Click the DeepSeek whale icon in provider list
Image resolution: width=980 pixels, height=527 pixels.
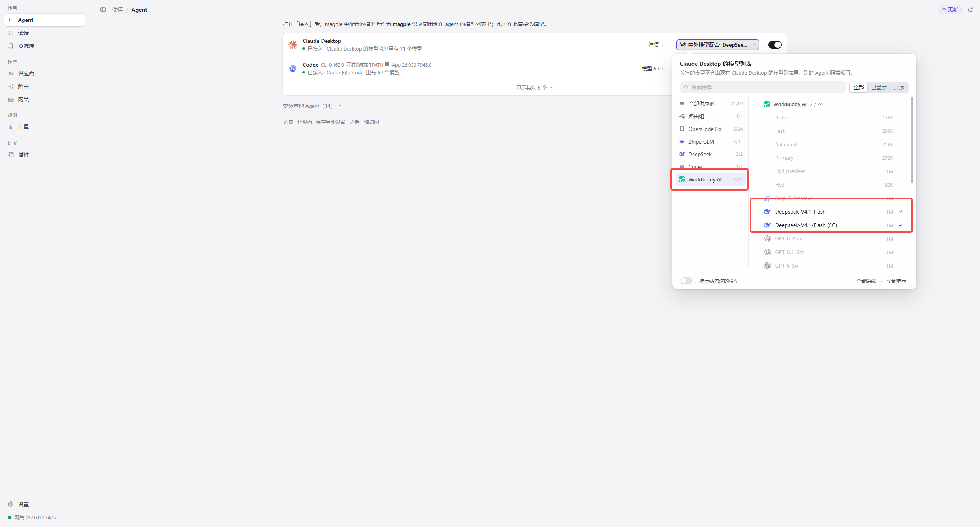(x=682, y=154)
